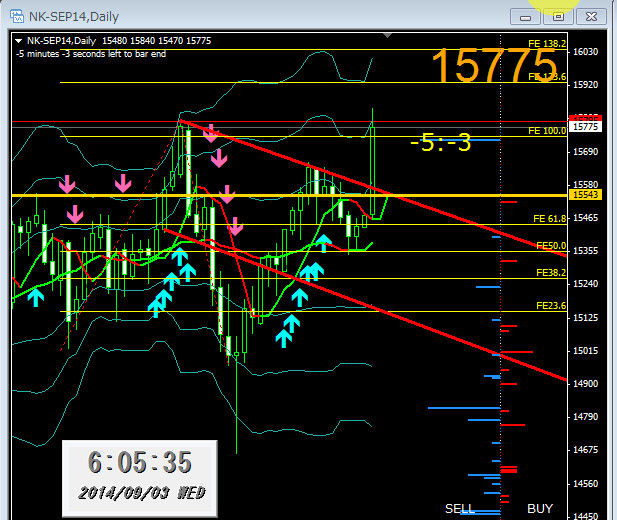The width and height of the screenshot is (617, 520).
Task: Click the yellow -5:-3 countdown text
Action: [x=440, y=142]
